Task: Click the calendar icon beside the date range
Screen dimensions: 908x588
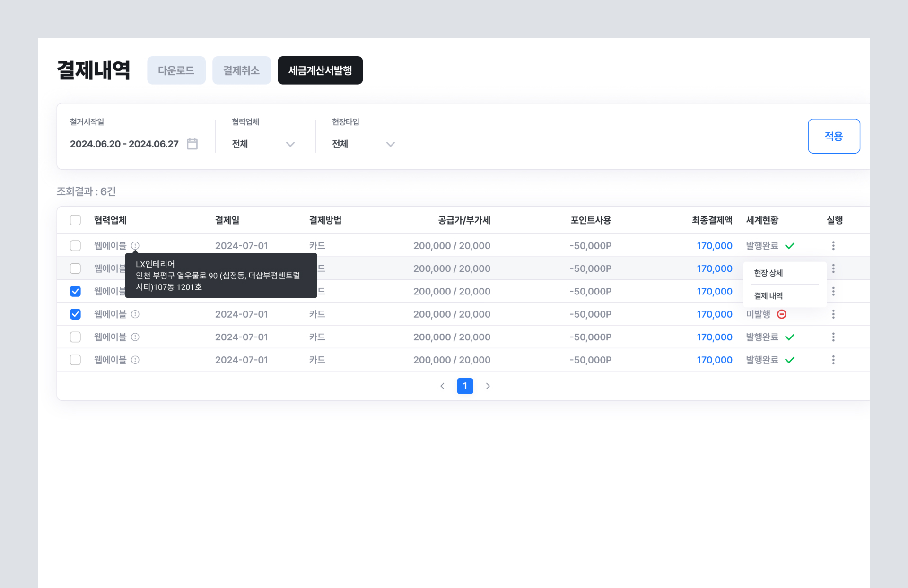Action: (x=192, y=144)
